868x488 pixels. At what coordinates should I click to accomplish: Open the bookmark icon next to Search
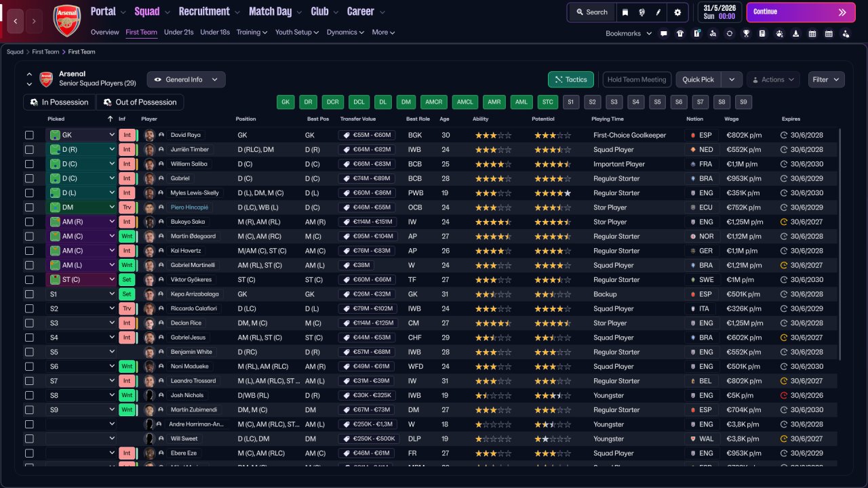[x=625, y=12]
